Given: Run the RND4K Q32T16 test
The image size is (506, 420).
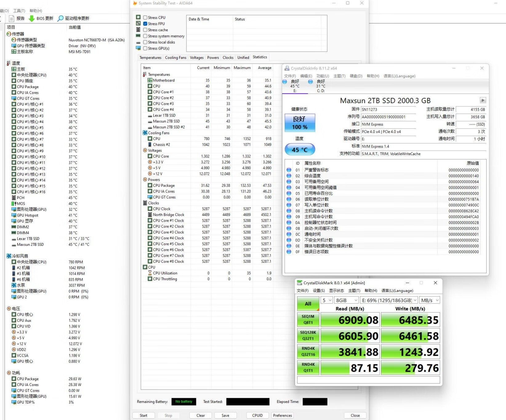Looking at the screenshot, I should point(308,352).
